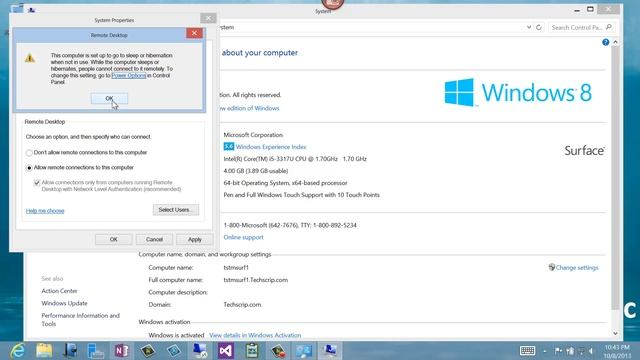This screenshot has height=360, width=640.
Task: Click the Domain value Techscrip.com
Action: point(242,304)
